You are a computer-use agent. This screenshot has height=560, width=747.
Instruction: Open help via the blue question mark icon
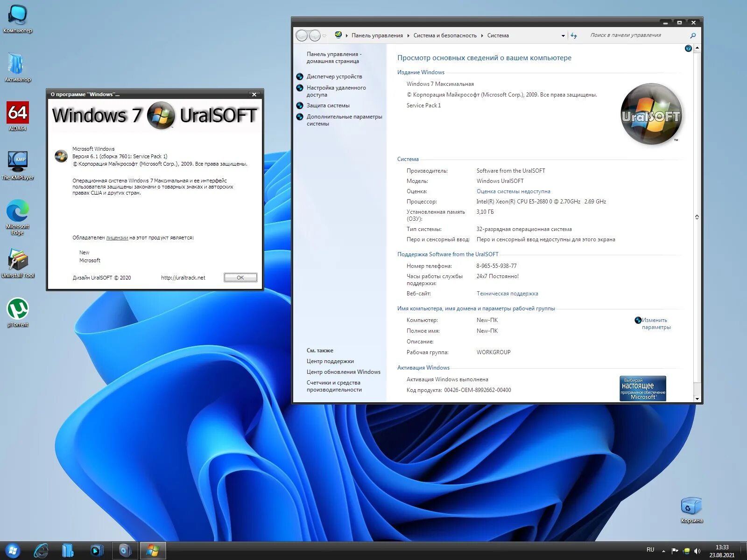[688, 49]
